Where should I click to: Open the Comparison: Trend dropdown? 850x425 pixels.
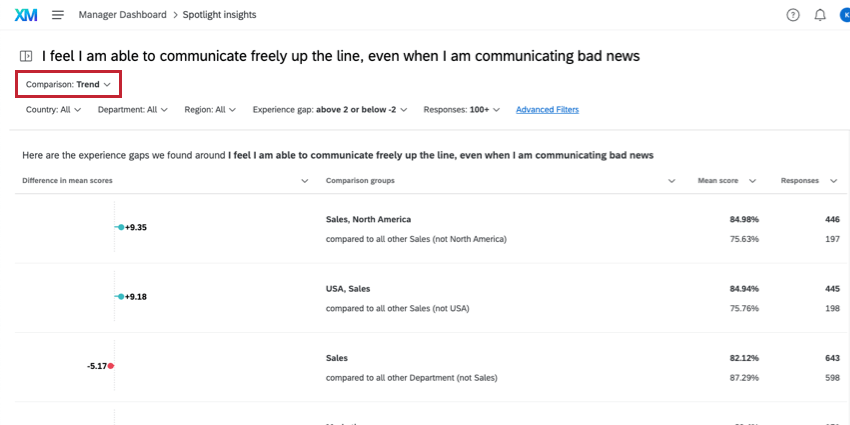[68, 85]
